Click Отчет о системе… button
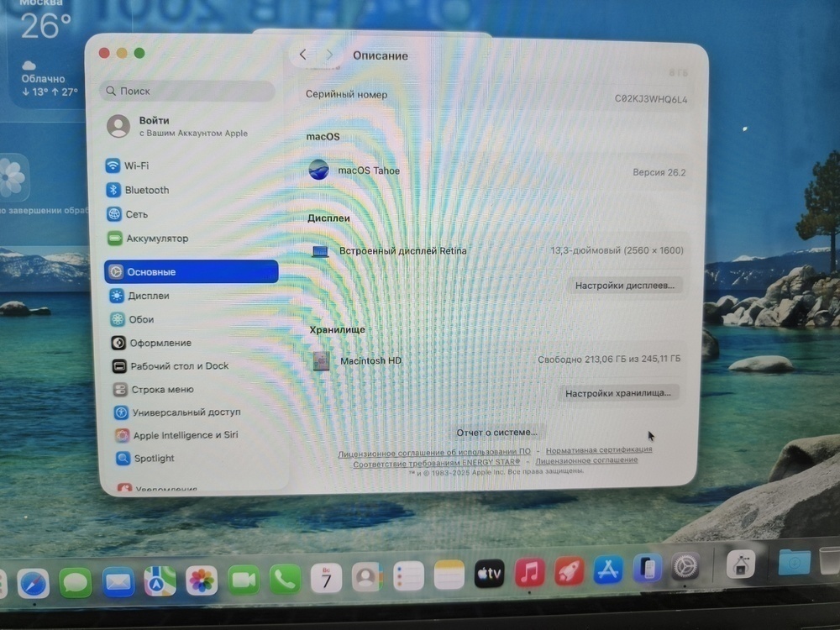The image size is (840, 630). point(496,433)
